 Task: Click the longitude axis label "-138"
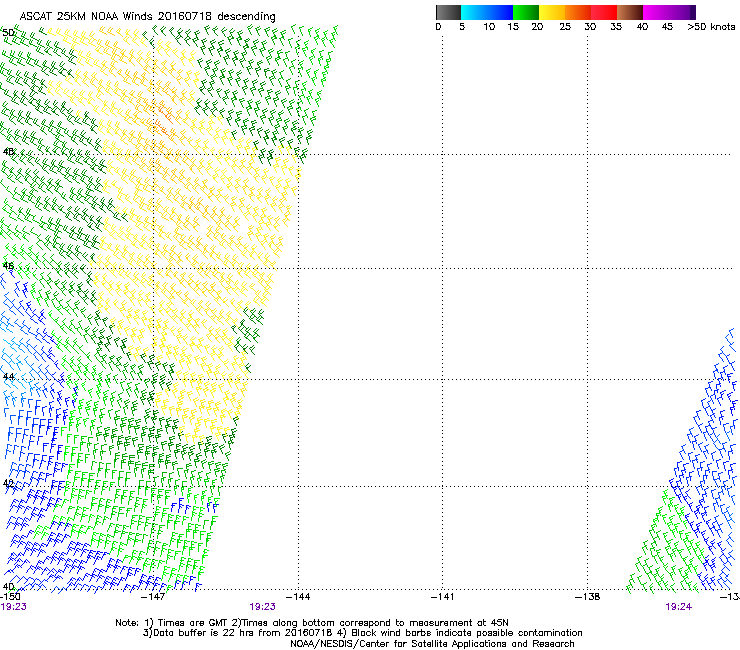pyautogui.click(x=588, y=597)
